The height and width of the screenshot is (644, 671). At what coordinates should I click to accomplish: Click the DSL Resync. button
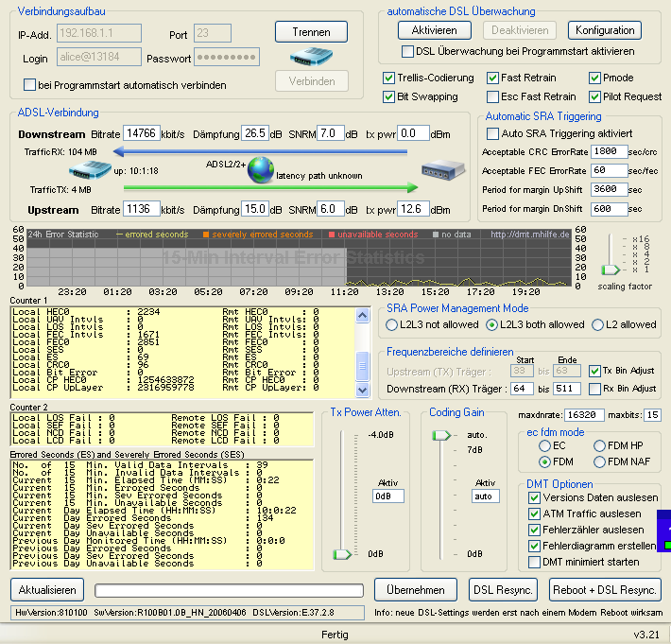point(504,589)
